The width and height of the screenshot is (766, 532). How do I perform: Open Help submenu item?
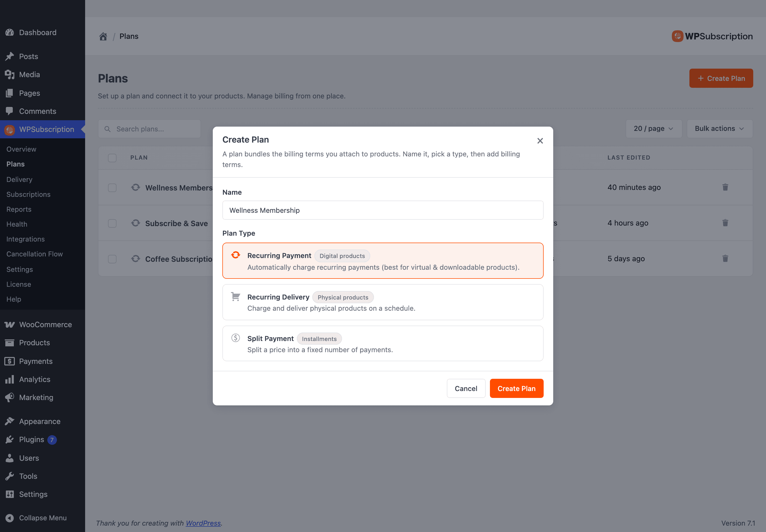point(14,299)
